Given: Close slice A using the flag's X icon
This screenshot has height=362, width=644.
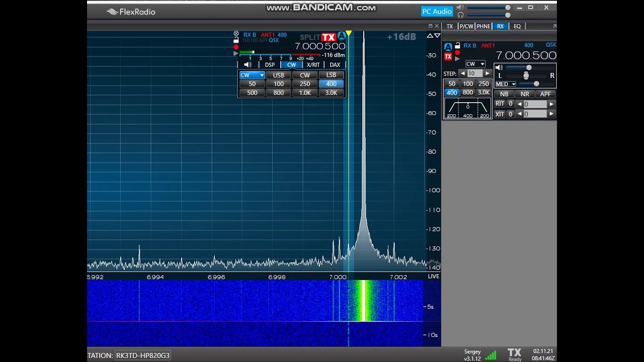Looking at the screenshot, I should (x=236, y=34).
